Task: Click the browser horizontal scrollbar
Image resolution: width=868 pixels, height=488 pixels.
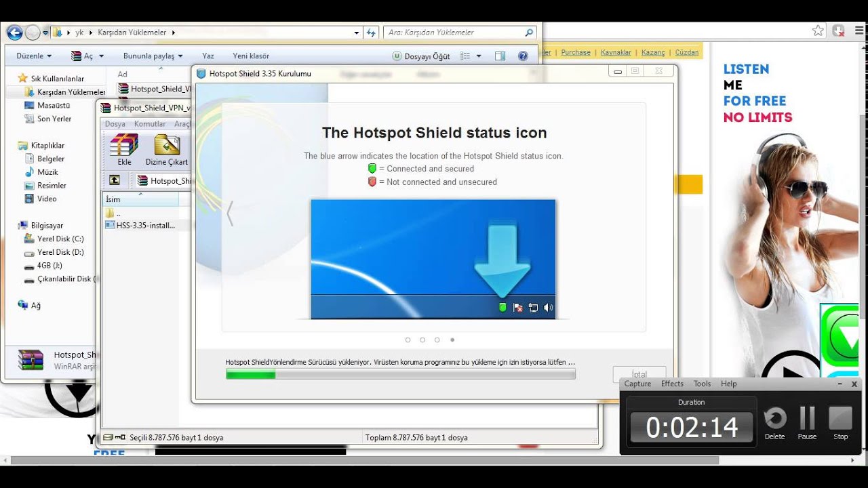Action: (363, 460)
